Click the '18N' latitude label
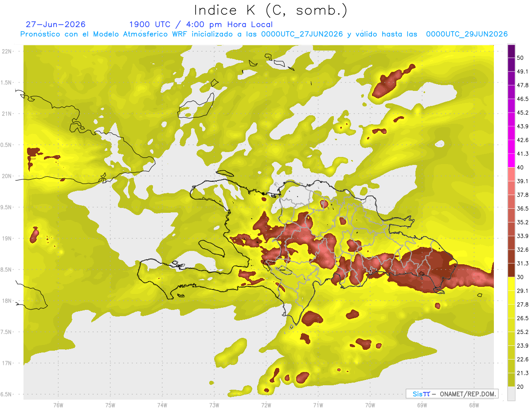The image size is (532, 411). click(x=7, y=301)
